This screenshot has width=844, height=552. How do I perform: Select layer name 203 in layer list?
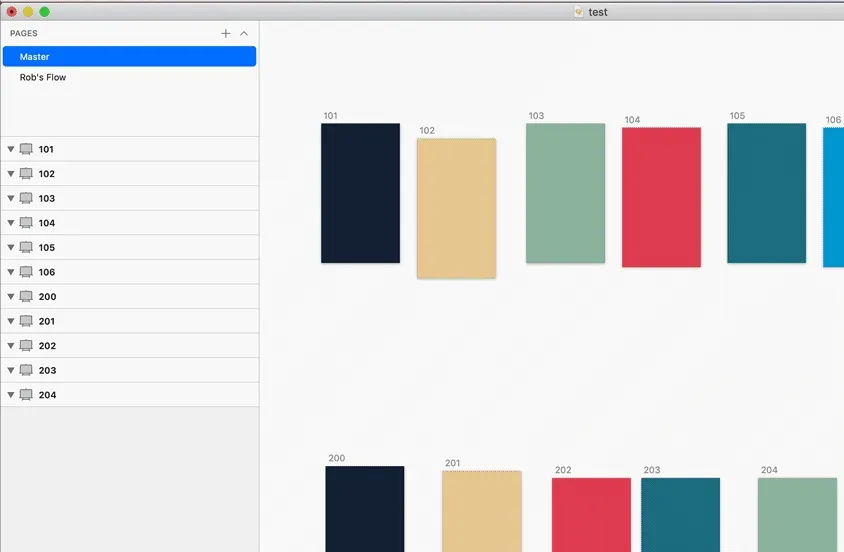point(47,370)
